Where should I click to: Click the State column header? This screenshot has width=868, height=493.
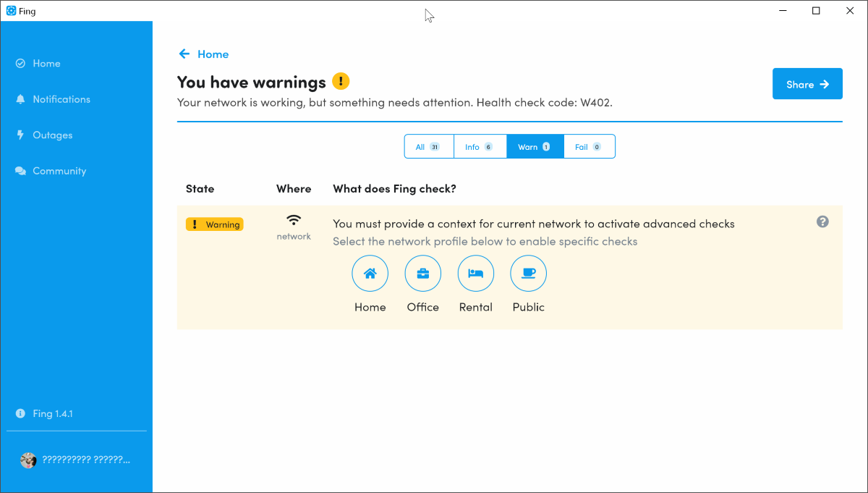[x=200, y=189]
